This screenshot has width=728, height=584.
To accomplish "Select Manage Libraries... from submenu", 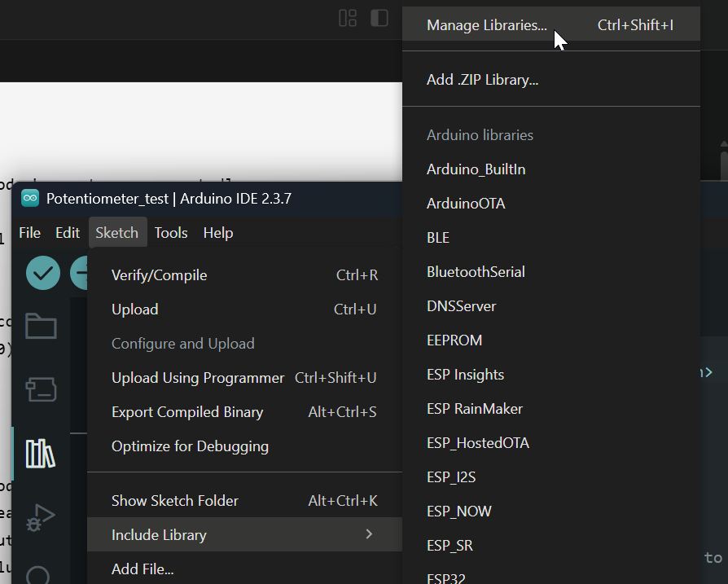I will pos(487,25).
